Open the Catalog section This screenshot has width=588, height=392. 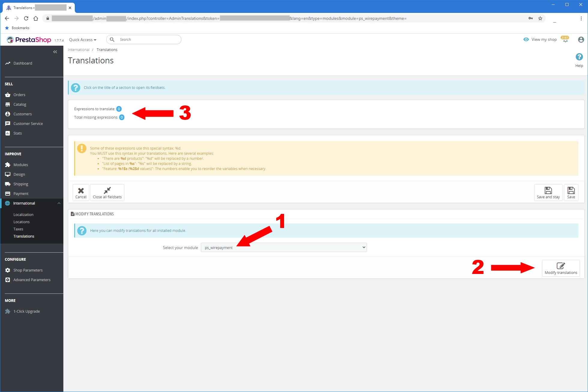[x=20, y=104]
